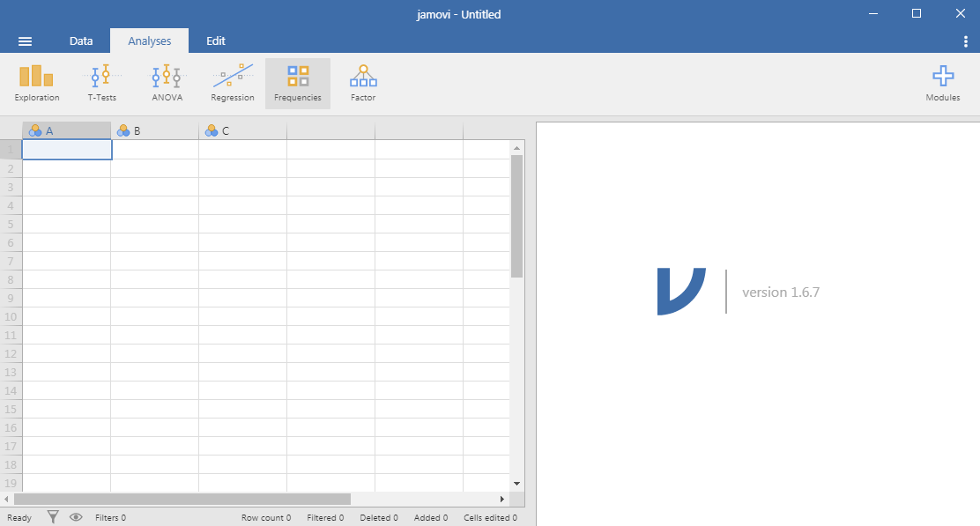Click the scroll down arrow

[516, 484]
